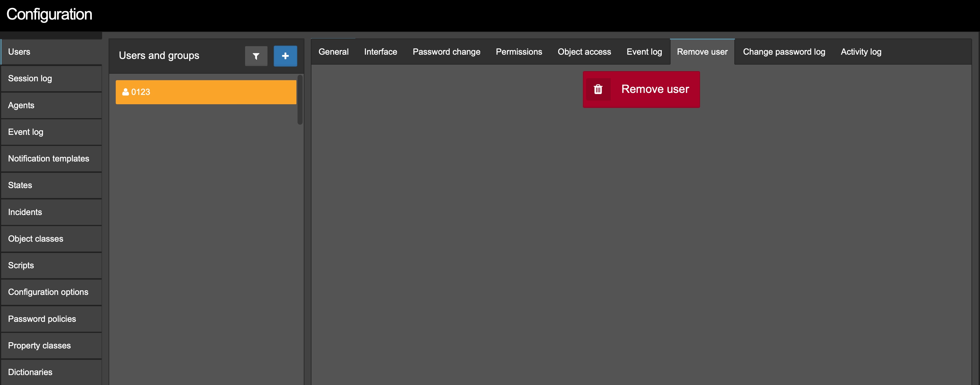Viewport: 980px width, 385px height.
Task: Click the user icon beside 0123
Action: [126, 92]
